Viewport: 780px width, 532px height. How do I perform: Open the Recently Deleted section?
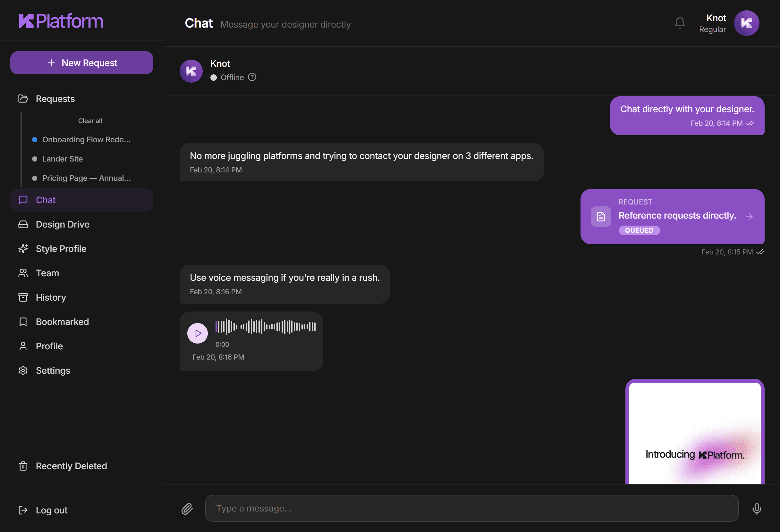(x=71, y=466)
